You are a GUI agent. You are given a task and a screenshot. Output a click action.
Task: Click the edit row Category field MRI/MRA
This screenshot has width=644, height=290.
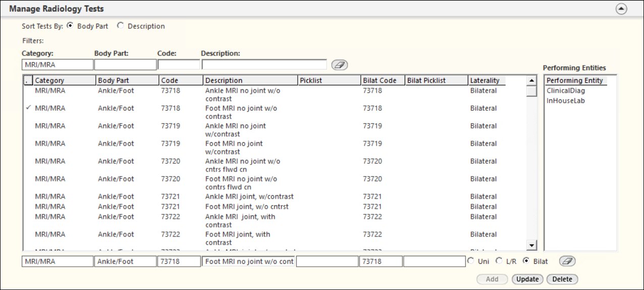coord(58,261)
